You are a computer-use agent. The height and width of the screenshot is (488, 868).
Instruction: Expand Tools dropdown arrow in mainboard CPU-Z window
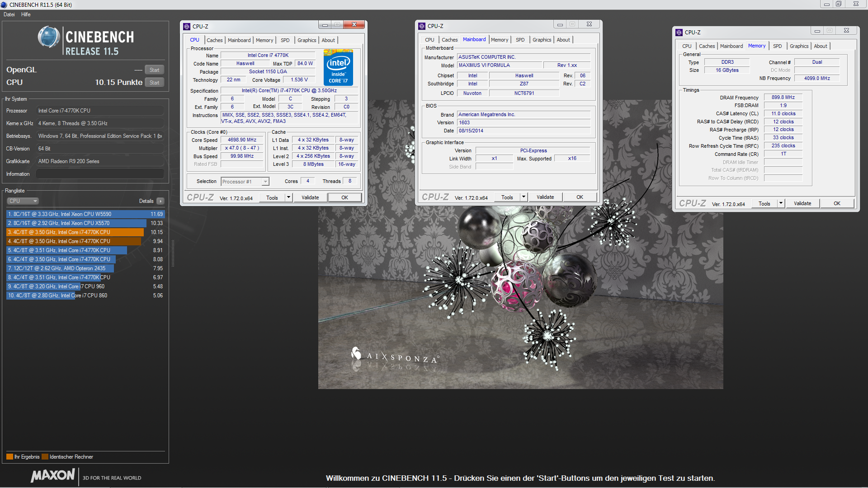click(524, 197)
